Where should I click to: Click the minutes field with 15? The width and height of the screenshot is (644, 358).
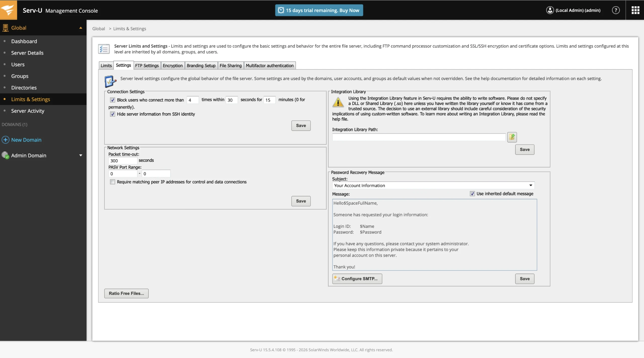269,100
